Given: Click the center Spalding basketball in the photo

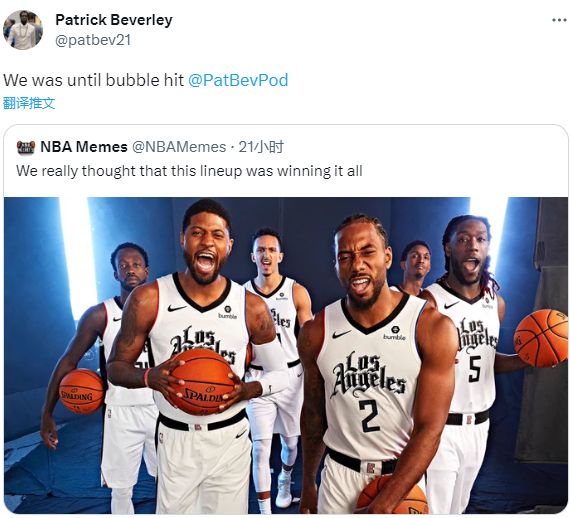Looking at the screenshot, I should pos(202,382).
